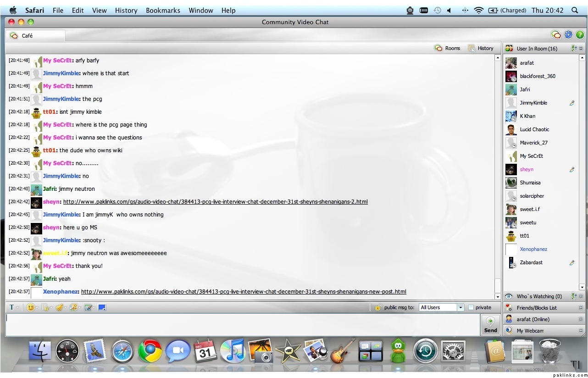Sort User In Room list alphabetically
This screenshot has width=588, height=378.
pos(573,49)
